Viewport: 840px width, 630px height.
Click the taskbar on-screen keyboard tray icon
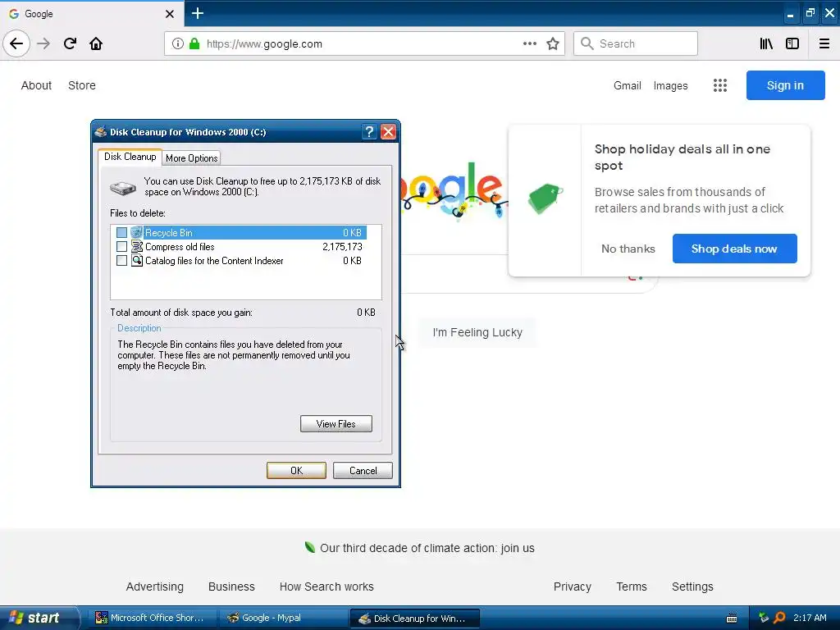(x=731, y=619)
